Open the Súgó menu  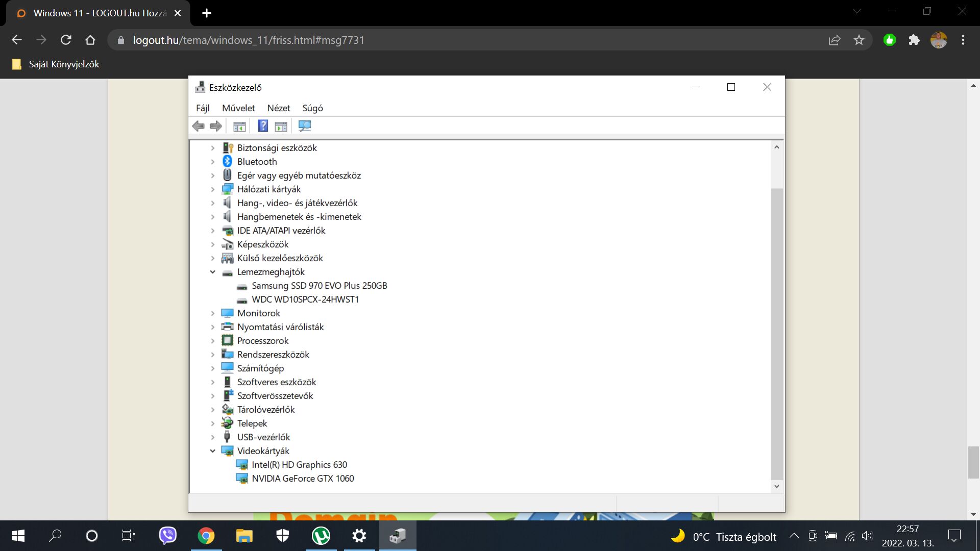[312, 108]
